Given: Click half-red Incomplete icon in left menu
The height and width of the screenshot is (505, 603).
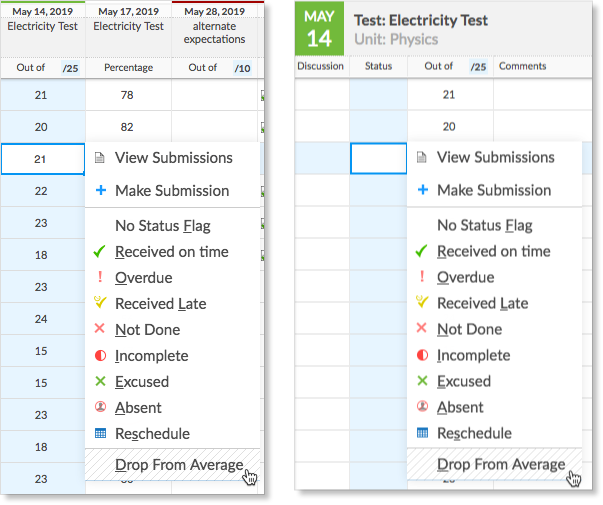Looking at the screenshot, I should point(100,356).
